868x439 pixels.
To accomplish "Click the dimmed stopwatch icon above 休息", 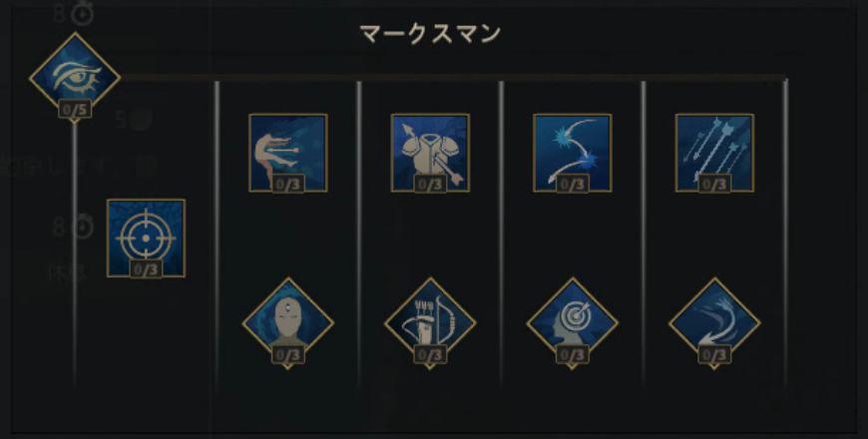I will tap(84, 226).
